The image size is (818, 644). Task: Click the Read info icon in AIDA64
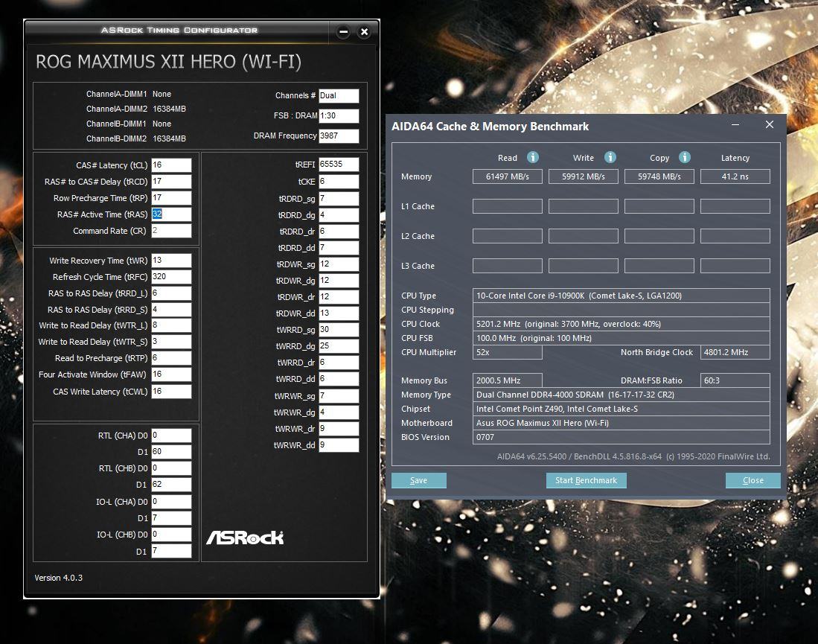click(x=532, y=157)
